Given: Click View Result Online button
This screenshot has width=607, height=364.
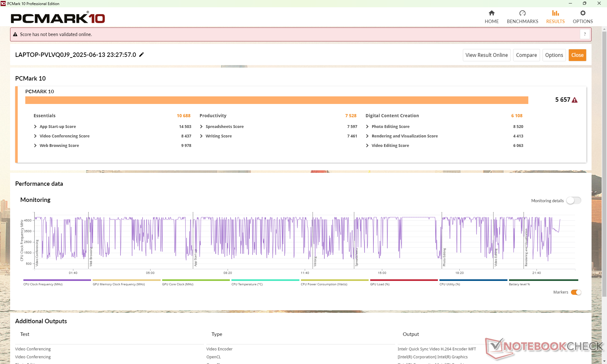Looking at the screenshot, I should coord(486,55).
